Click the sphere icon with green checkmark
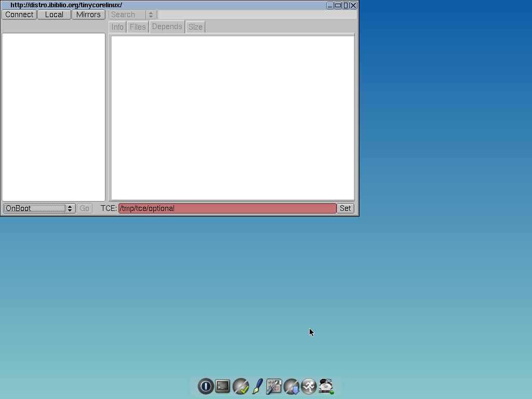Screen dimensions: 532x399 tap(240, 386)
